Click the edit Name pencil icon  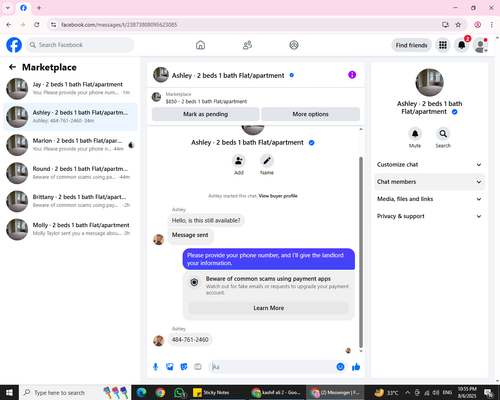coord(267,161)
